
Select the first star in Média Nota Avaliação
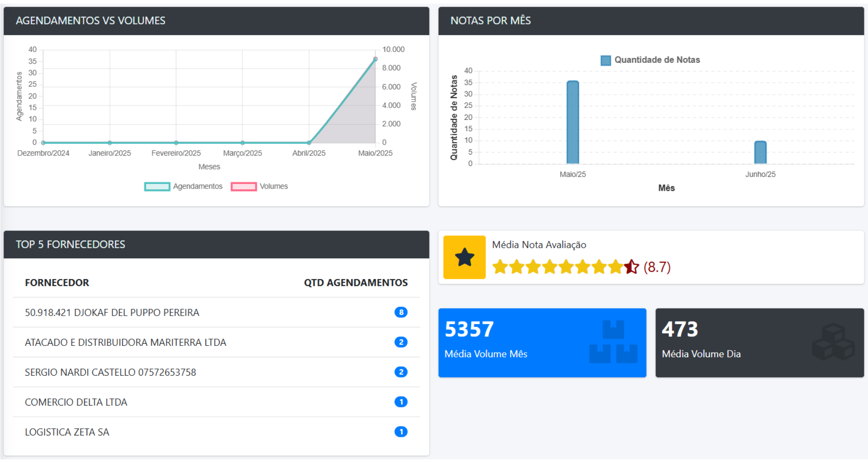coord(500,267)
